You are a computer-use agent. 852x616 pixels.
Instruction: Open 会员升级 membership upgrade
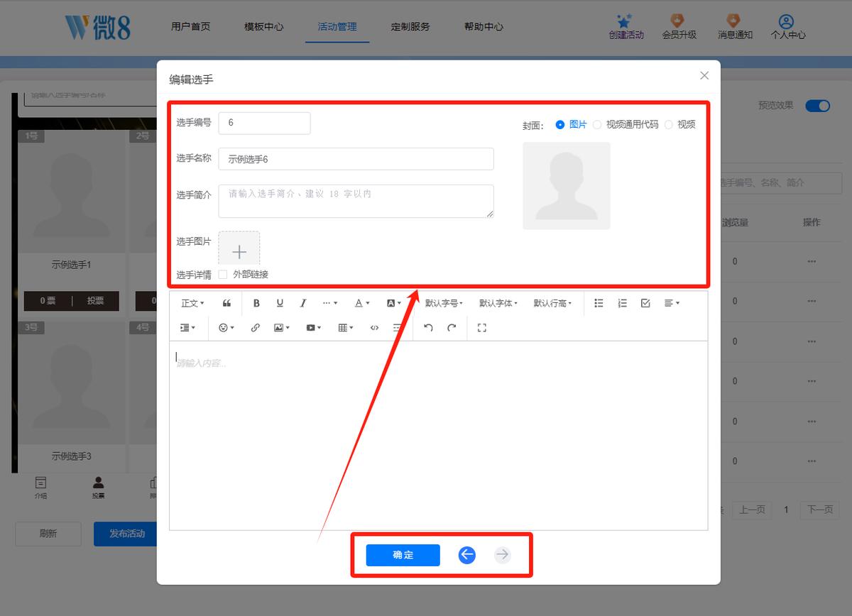pyautogui.click(x=679, y=27)
